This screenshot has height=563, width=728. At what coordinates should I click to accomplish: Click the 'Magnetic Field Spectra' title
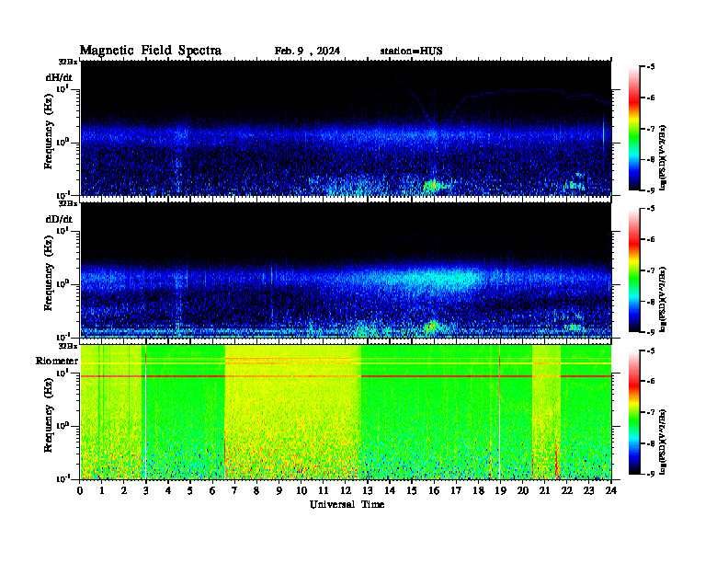[x=151, y=51]
